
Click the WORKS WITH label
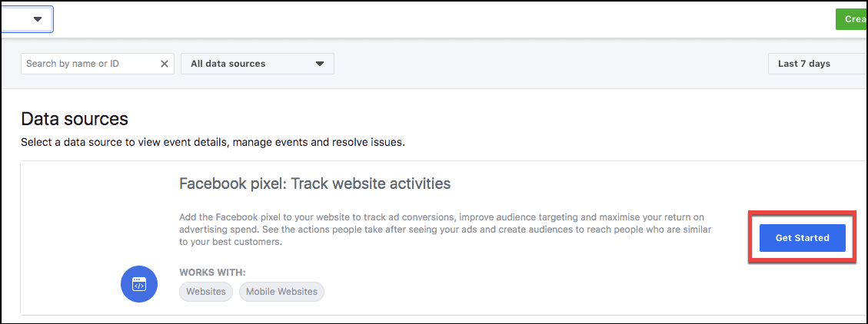click(212, 273)
